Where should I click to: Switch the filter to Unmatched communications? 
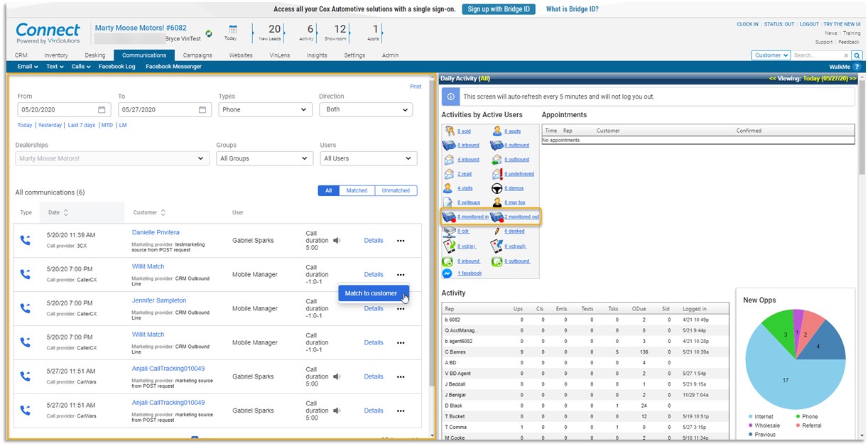(x=396, y=190)
